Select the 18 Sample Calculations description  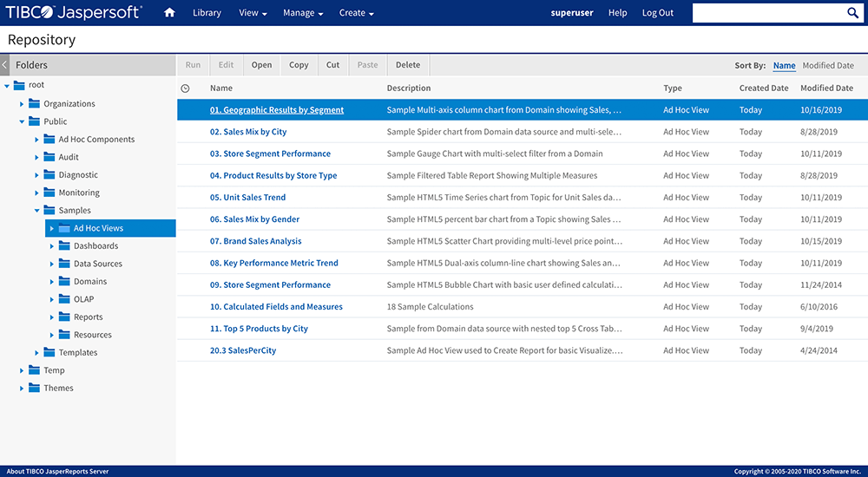[431, 306]
